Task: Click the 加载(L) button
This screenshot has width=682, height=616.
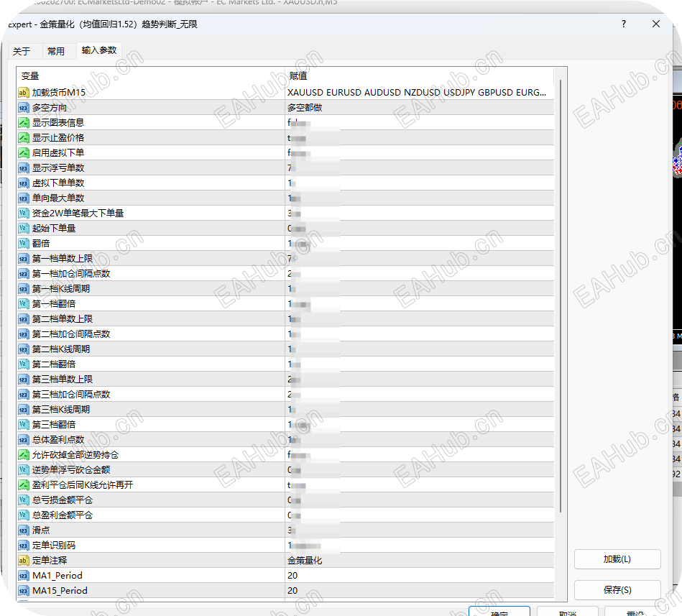Action: point(617,559)
